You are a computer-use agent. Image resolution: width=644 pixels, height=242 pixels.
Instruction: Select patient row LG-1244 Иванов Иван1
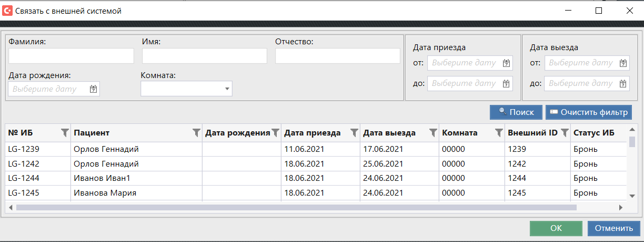[105, 178]
